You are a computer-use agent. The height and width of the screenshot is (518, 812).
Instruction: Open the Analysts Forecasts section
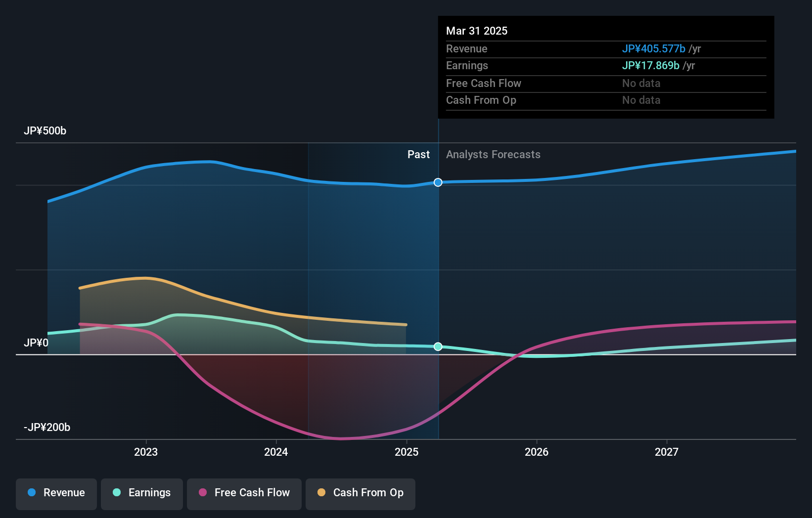493,154
